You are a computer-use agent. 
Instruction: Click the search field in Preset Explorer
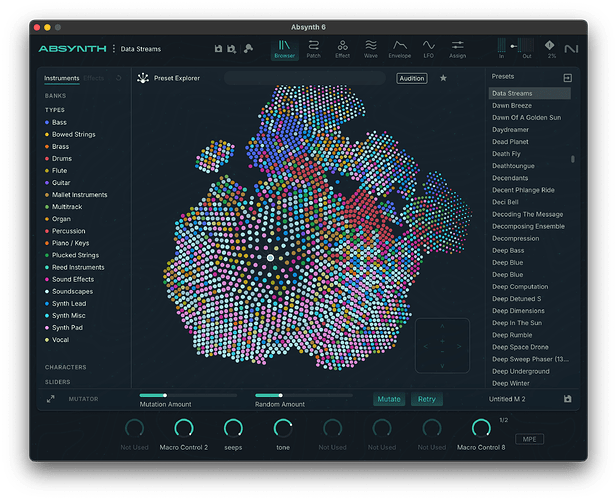(x=305, y=78)
